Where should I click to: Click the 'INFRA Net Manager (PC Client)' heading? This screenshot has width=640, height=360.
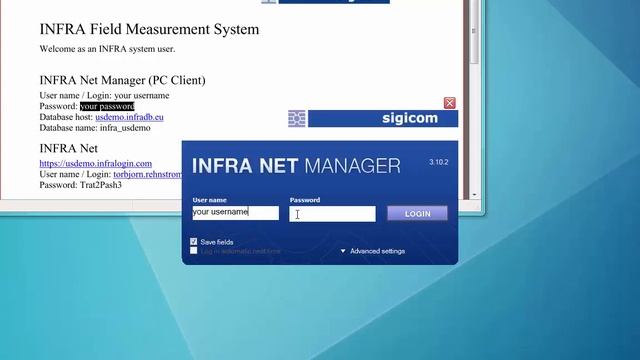coord(122,80)
